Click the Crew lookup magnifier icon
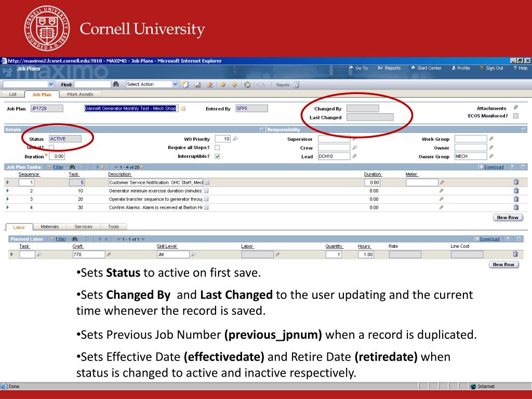Screen dimensions: 532x399 (355, 147)
